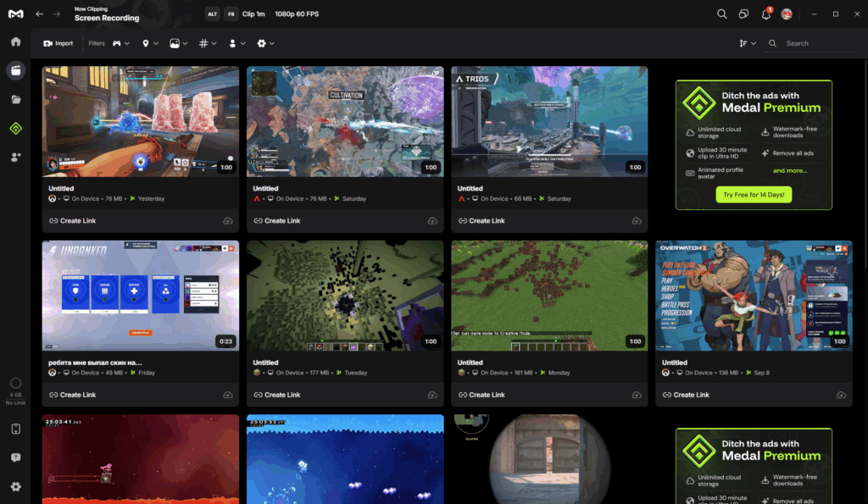Image resolution: width=868 pixels, height=504 pixels.
Task: Click the magnifier icon beside the Search field
Action: pos(772,43)
